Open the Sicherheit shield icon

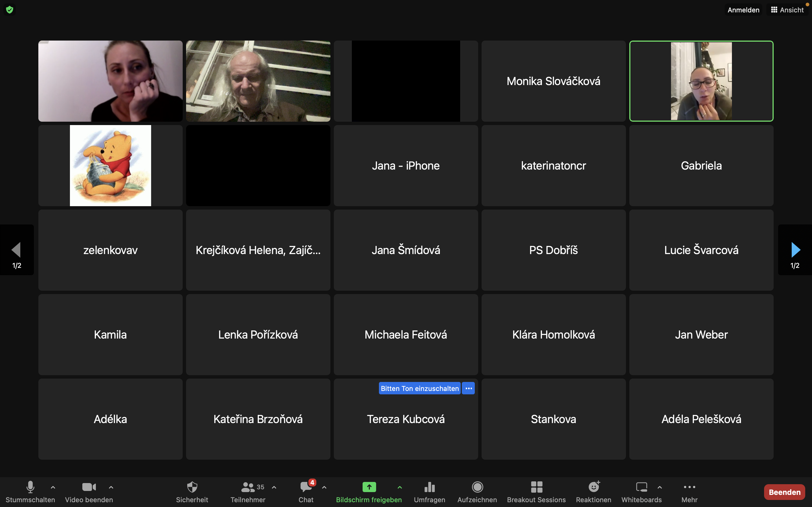point(192,487)
